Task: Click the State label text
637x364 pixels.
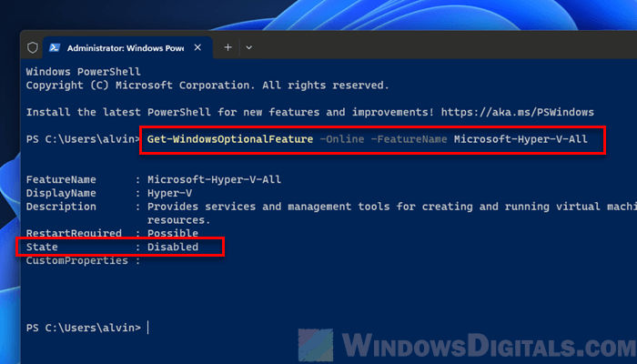Action: pyautogui.click(x=42, y=247)
